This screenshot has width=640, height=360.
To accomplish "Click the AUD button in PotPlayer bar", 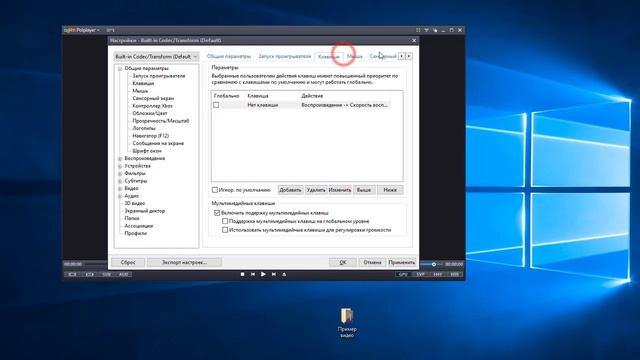I will coord(124,274).
